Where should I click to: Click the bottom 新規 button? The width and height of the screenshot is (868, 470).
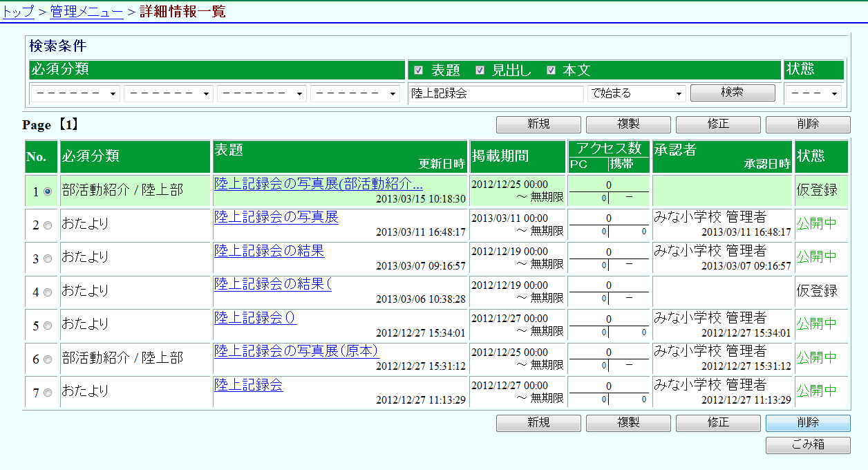(538, 423)
